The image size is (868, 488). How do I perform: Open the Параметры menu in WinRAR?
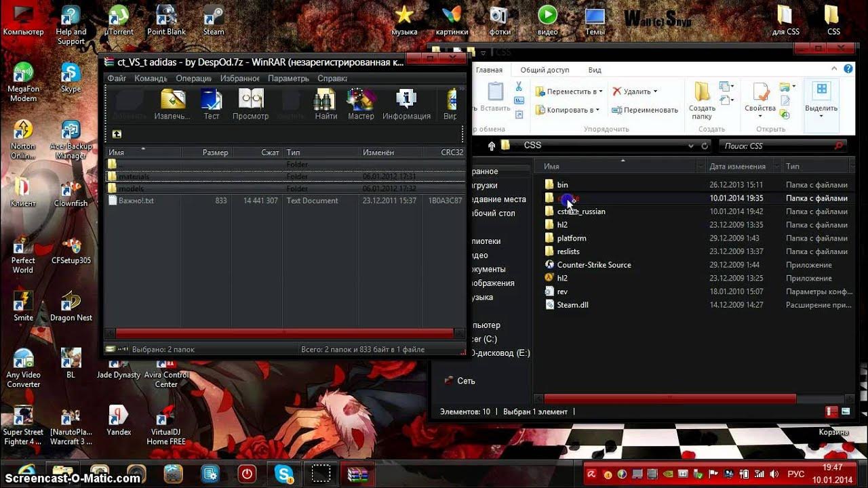[x=288, y=79]
